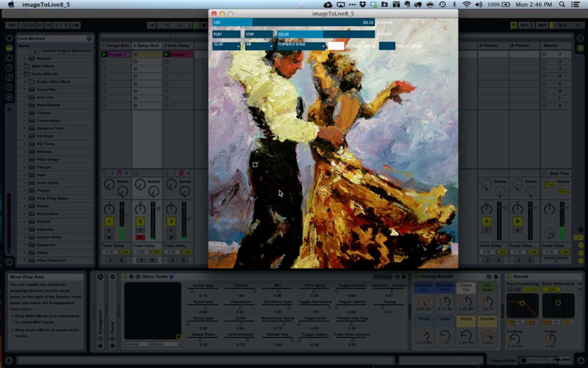588x368 pixels.
Task: Click the Wi-Fi menu bar icon
Action: pos(466,4)
